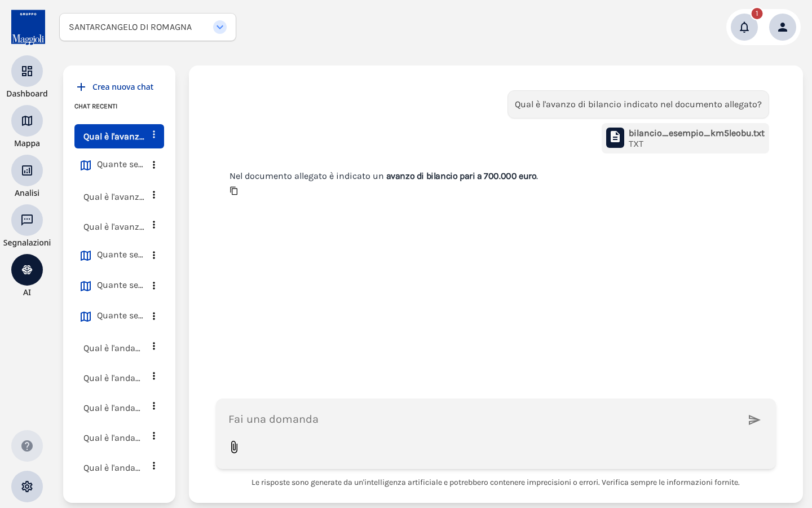Click the user question message bubble
The image size is (812, 508).
pyautogui.click(x=638, y=104)
